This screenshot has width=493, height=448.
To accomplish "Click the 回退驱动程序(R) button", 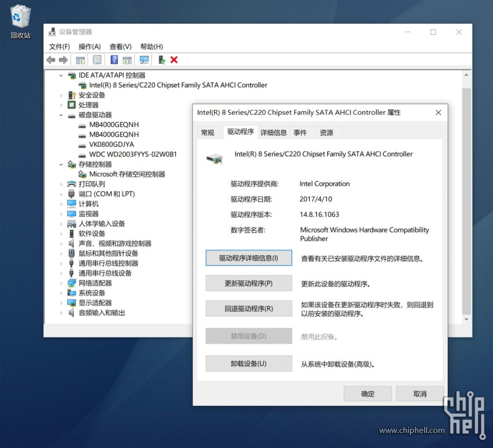I will click(x=249, y=309).
